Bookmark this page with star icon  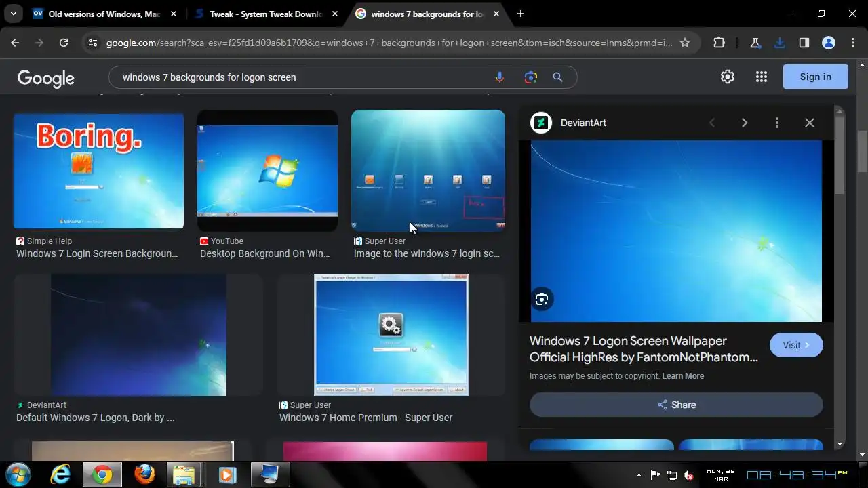point(685,43)
